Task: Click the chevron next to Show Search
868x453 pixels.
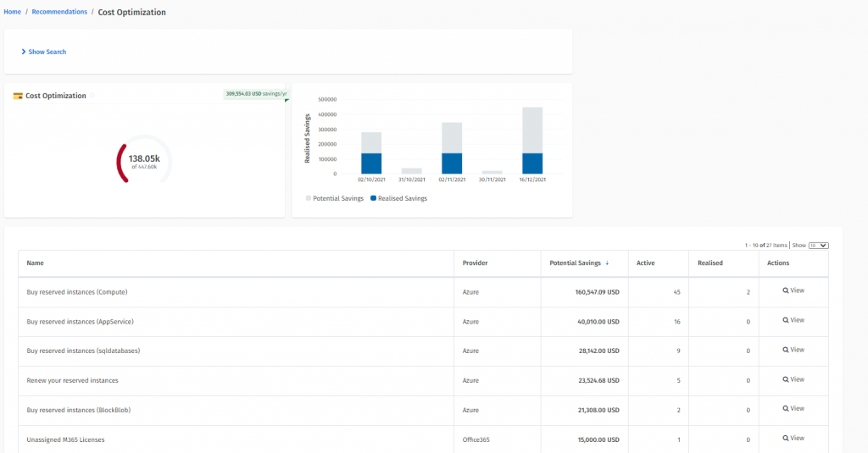Action: tap(23, 52)
